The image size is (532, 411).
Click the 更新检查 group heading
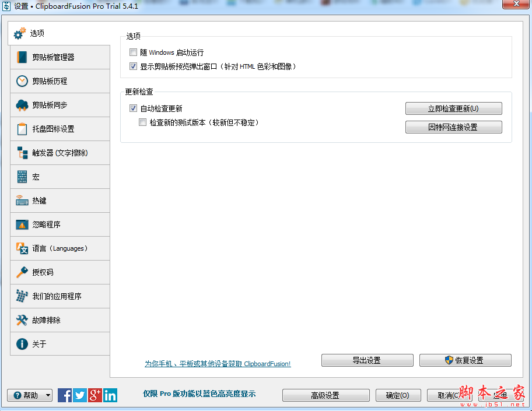(x=139, y=92)
